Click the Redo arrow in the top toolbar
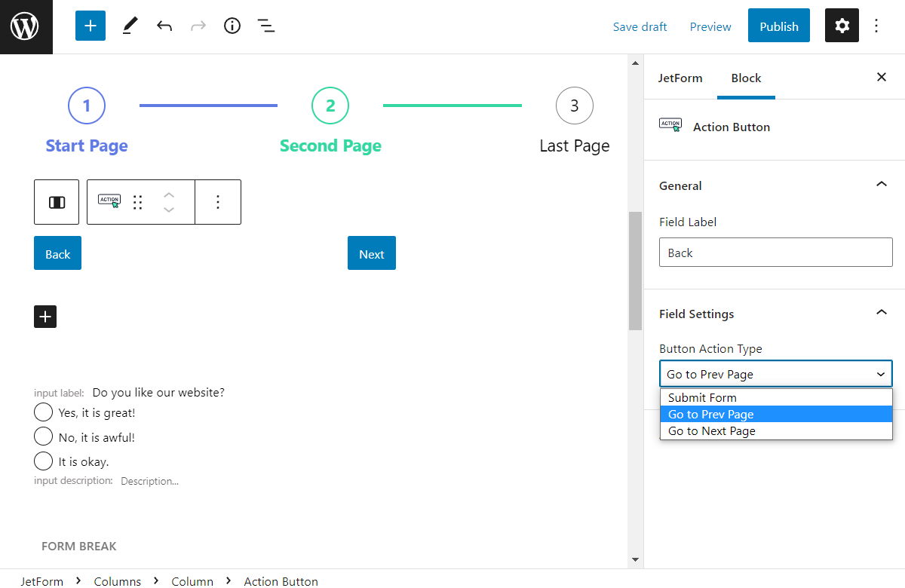The height and width of the screenshot is (588, 905). pyautogui.click(x=198, y=25)
